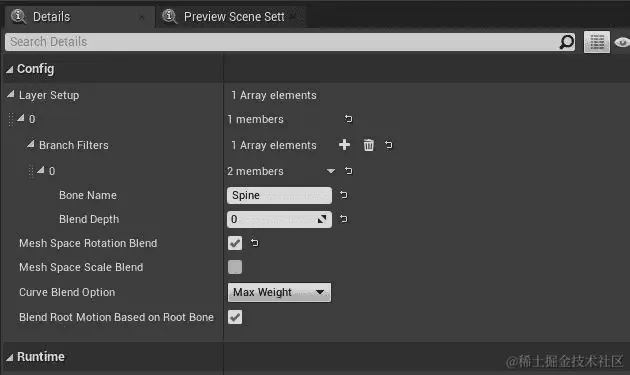Reset Layer Setup element 0 members
630x375 pixels.
click(x=348, y=119)
